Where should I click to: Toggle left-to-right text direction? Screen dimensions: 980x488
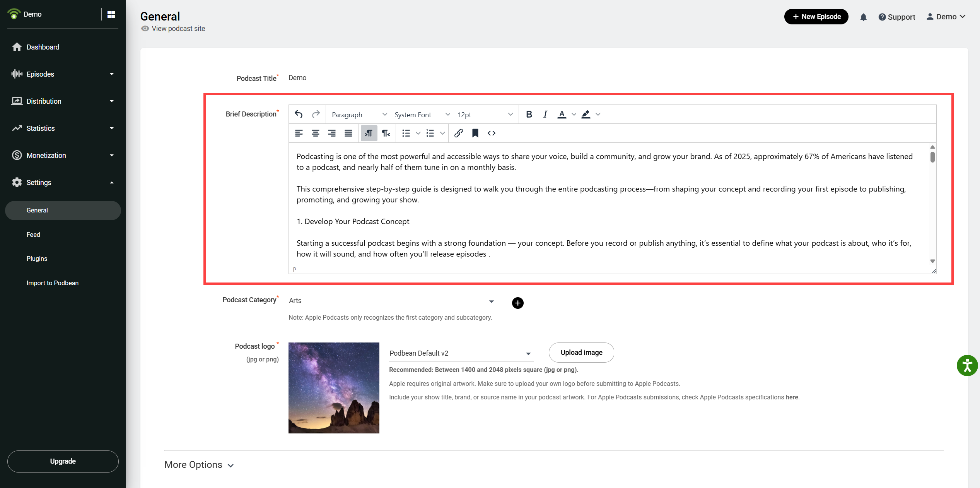tap(369, 133)
